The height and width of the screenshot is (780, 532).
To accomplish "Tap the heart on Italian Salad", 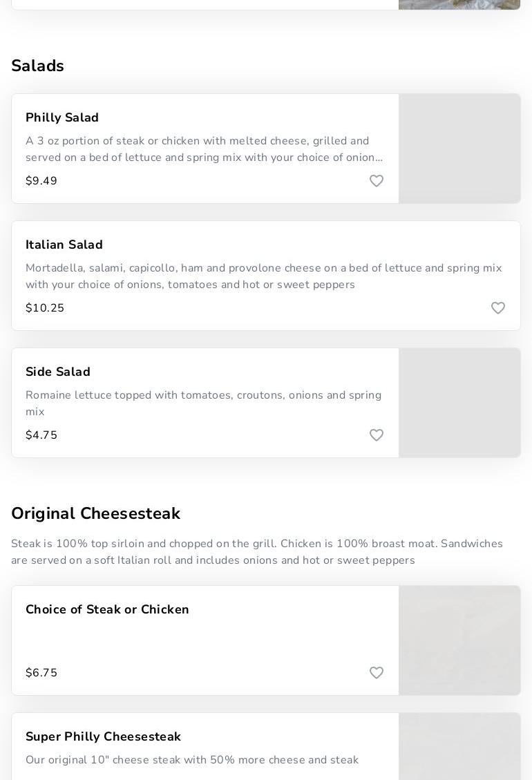I will point(498,308).
